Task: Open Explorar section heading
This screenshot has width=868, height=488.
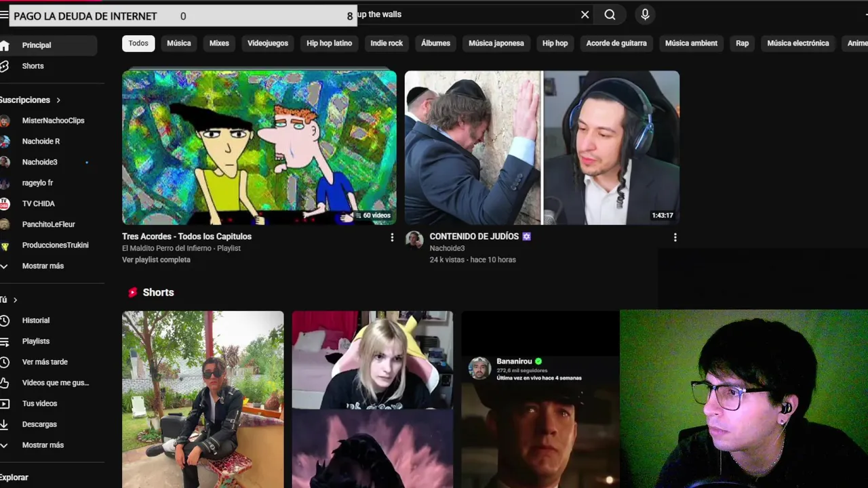Action: [14, 478]
